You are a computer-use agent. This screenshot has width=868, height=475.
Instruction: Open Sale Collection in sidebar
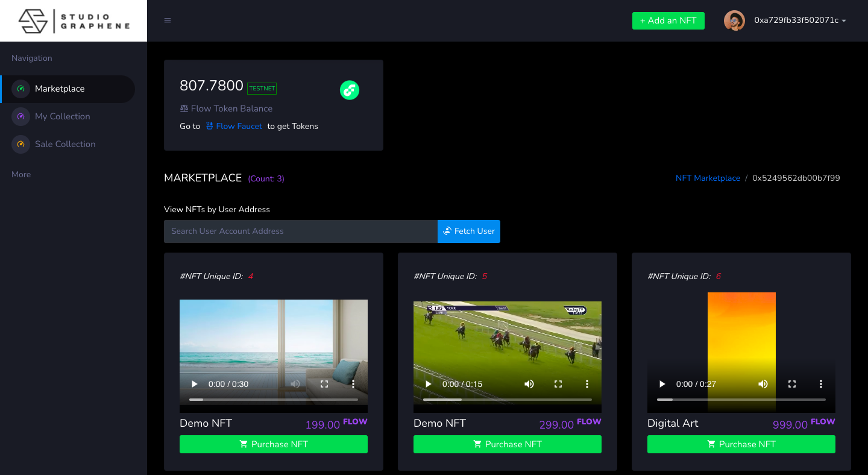(65, 144)
